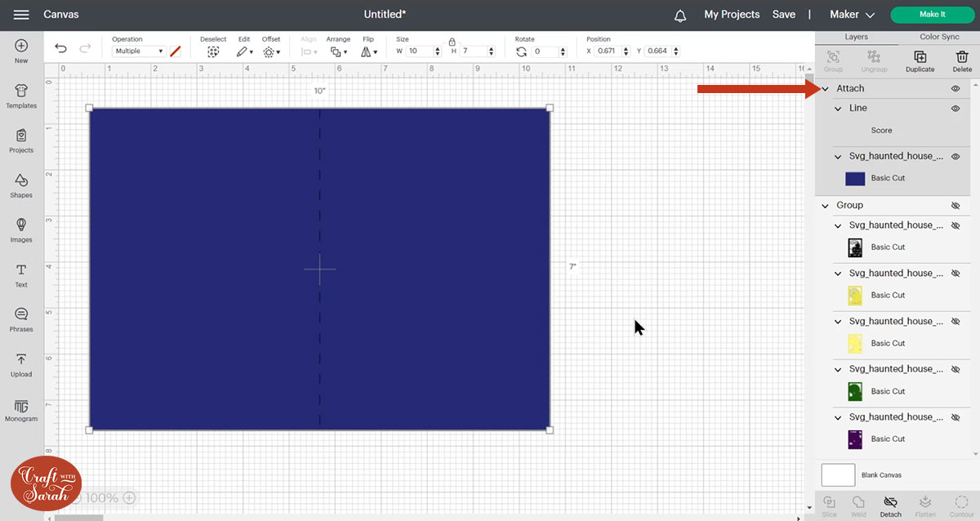This screenshot has height=521, width=980.
Task: Open the Maker machine dropdown
Action: pos(852,15)
